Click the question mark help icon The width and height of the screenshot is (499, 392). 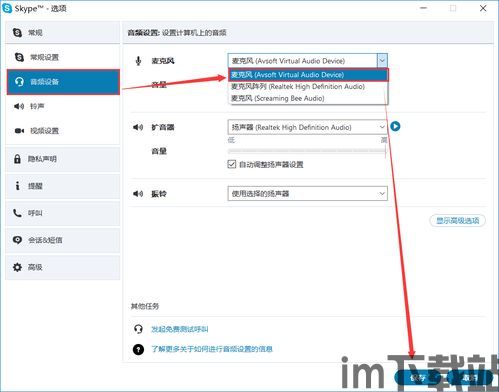138,349
